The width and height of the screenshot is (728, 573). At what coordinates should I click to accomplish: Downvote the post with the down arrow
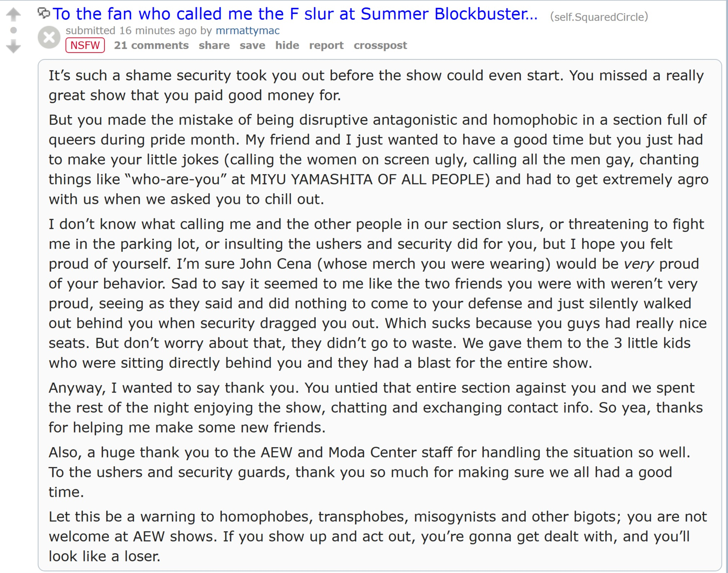pyautogui.click(x=13, y=47)
